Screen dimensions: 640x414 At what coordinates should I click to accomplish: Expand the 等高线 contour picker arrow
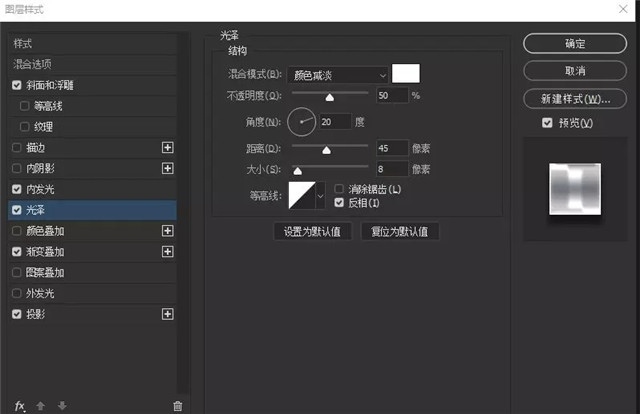[x=320, y=196]
